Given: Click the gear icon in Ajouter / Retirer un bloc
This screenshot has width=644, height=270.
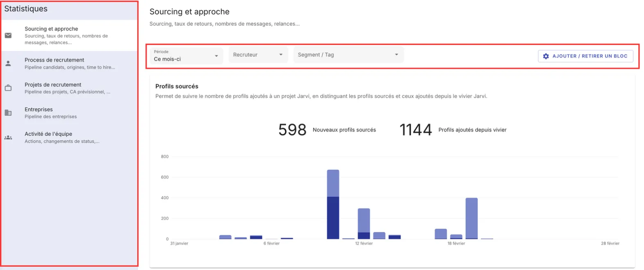Looking at the screenshot, I should 546,56.
